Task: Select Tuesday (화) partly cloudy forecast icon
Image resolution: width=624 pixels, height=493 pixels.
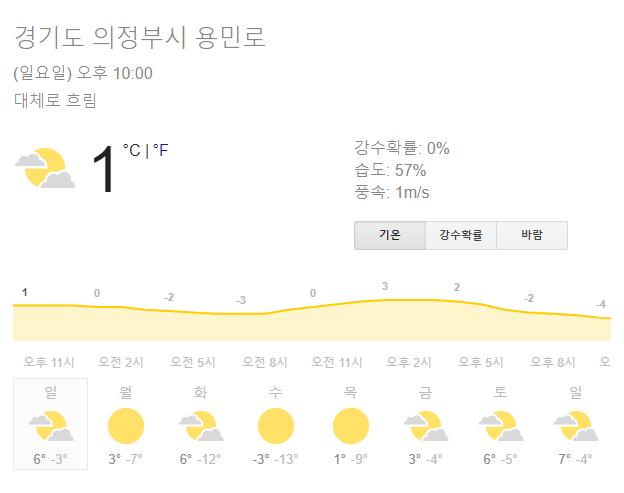Action: tap(200, 426)
